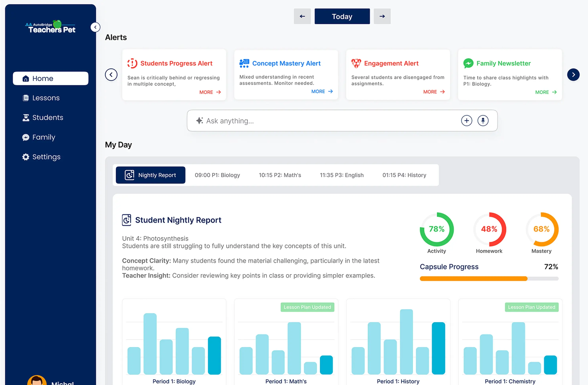This screenshot has width=588, height=385.
Task: Open the Period 1: Biology chart
Action: [x=174, y=342]
